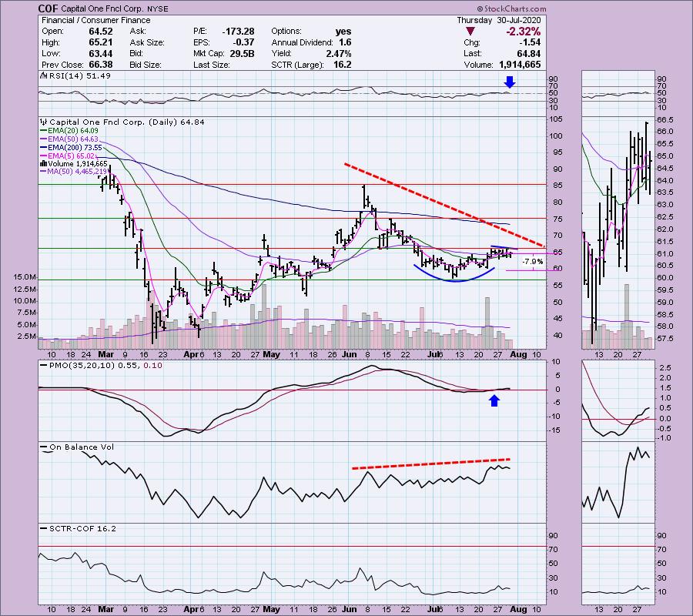
Task: Click the date Thursday 30-Jul-2020
Action: point(498,20)
